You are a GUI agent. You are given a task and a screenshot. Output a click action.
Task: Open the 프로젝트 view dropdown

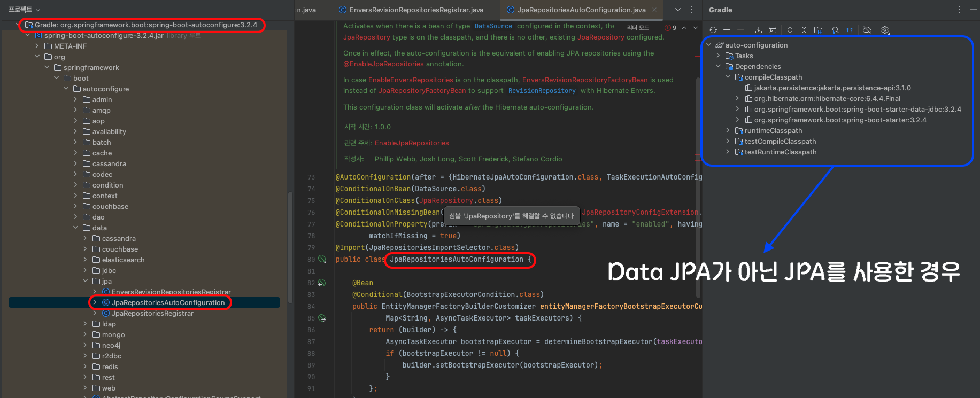pos(24,10)
